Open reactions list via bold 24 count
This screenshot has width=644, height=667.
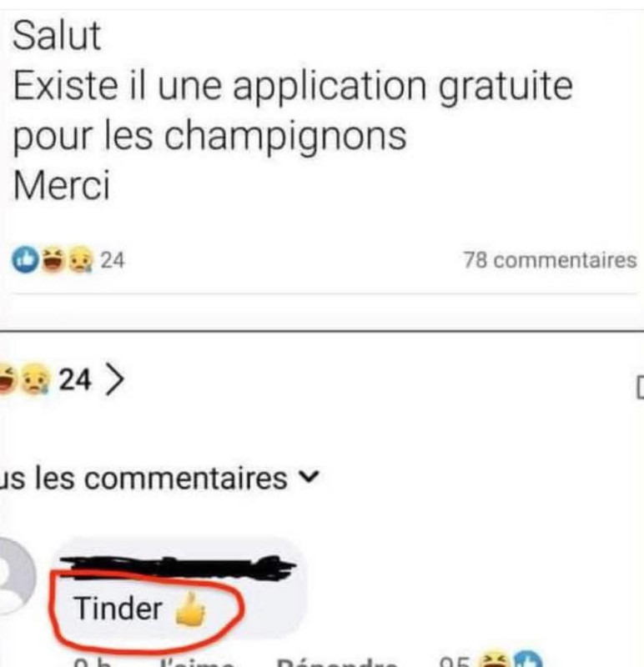(75, 379)
